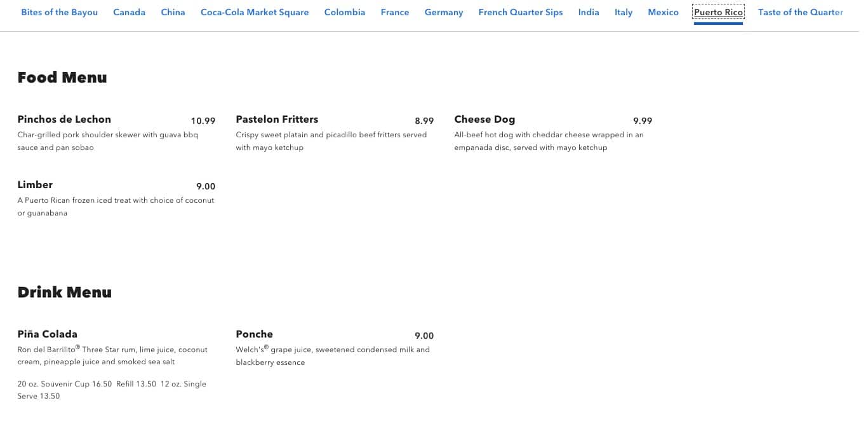Click the Drink Menu heading
Viewport: 868px width, 424px height.
click(x=65, y=292)
